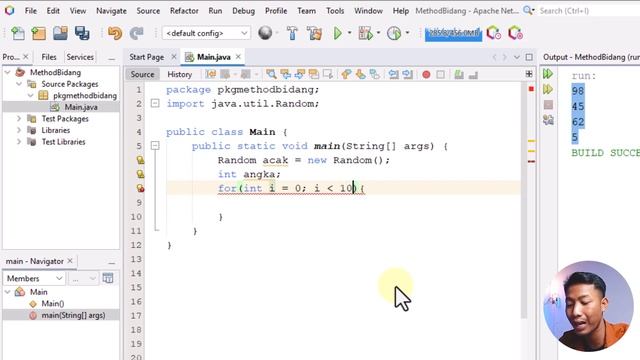This screenshot has height=360, width=640.
Task: Collapse the main method code fold
Action: (x=155, y=146)
